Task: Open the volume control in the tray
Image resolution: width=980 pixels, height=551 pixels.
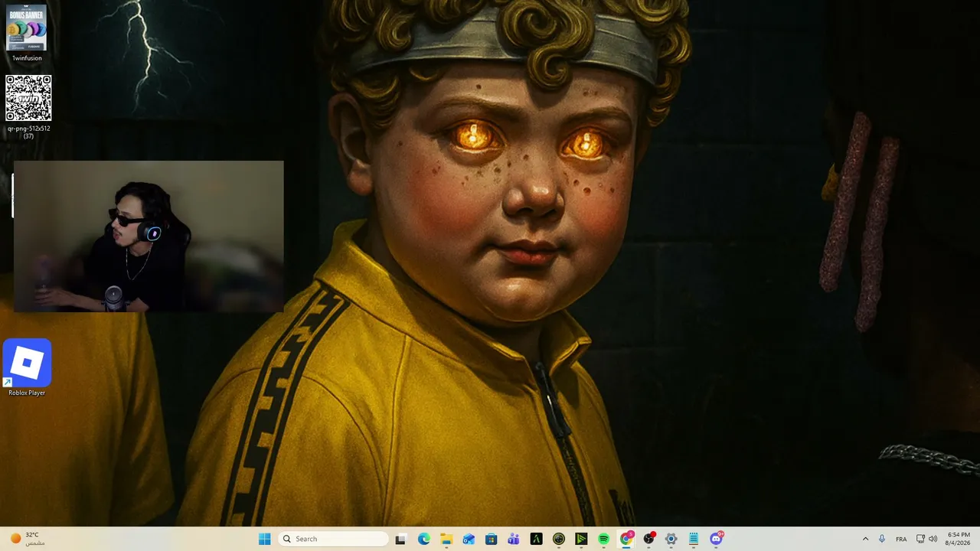Action: pyautogui.click(x=933, y=539)
